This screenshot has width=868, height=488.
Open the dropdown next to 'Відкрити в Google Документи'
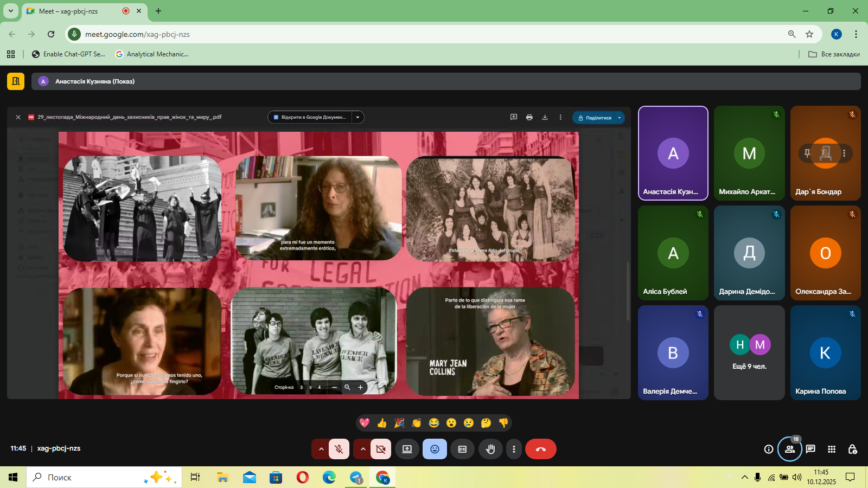coord(358,117)
